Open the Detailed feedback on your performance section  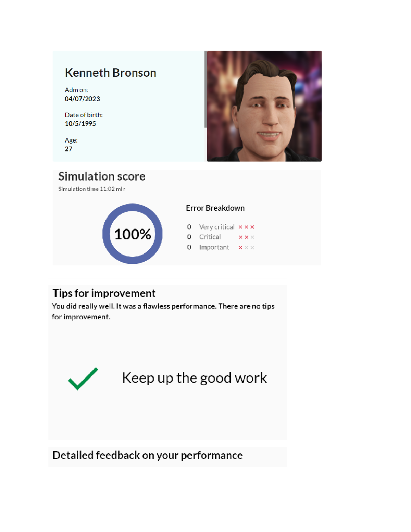148,455
